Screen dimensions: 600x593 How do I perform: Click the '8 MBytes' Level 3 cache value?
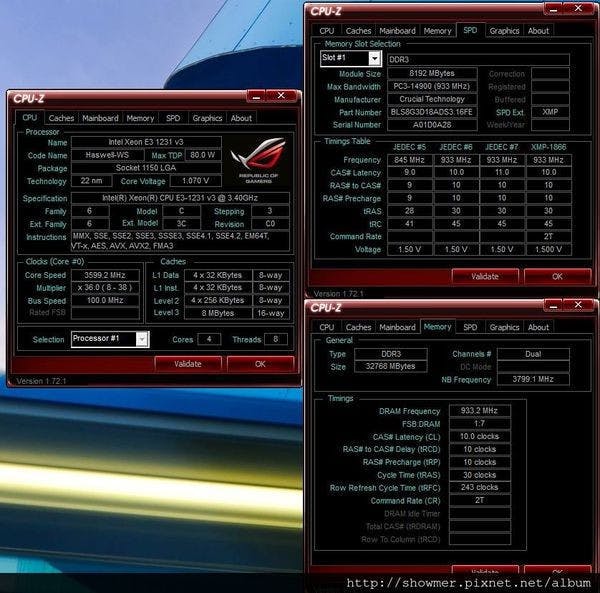point(218,313)
